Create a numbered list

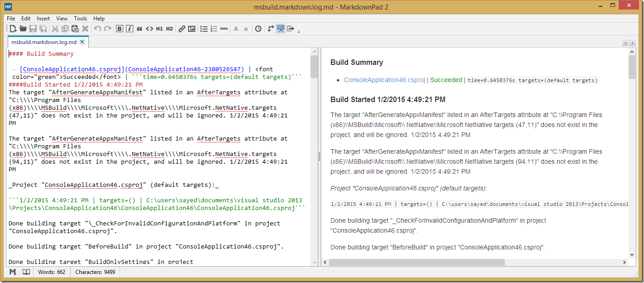(x=214, y=29)
